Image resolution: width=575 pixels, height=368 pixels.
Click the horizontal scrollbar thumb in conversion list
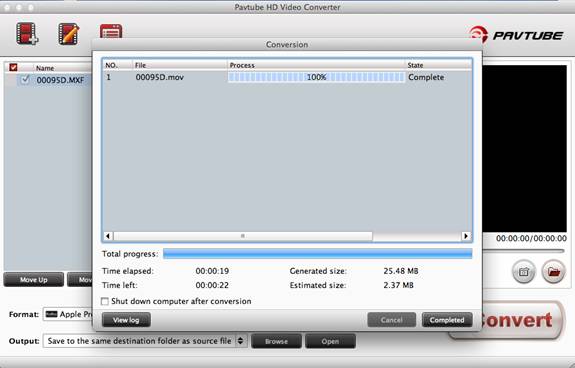243,236
